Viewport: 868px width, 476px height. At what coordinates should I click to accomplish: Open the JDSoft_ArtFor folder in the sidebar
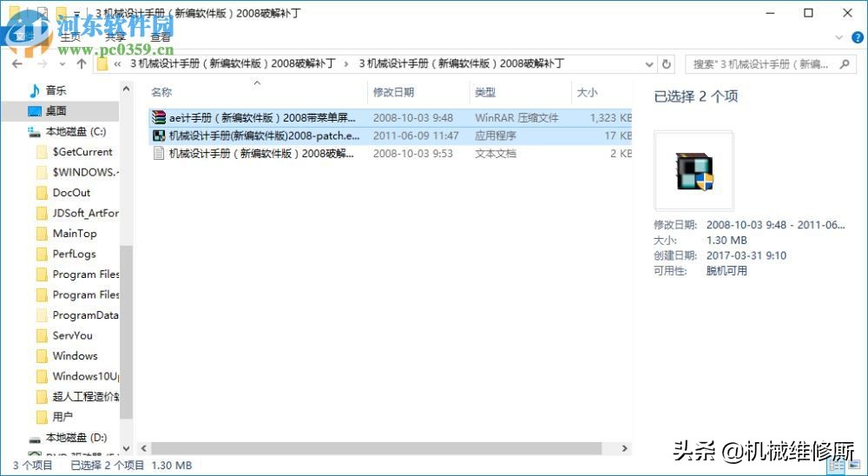[x=85, y=213]
